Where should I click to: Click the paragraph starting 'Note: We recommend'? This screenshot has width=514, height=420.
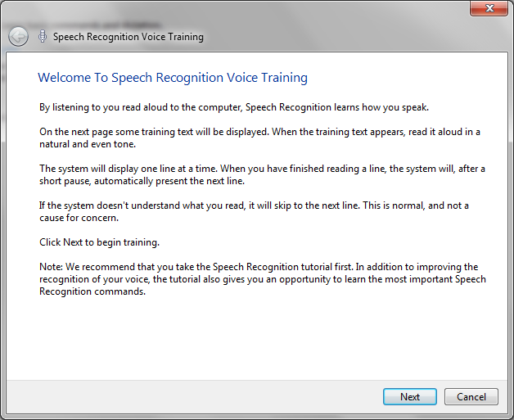click(x=263, y=279)
